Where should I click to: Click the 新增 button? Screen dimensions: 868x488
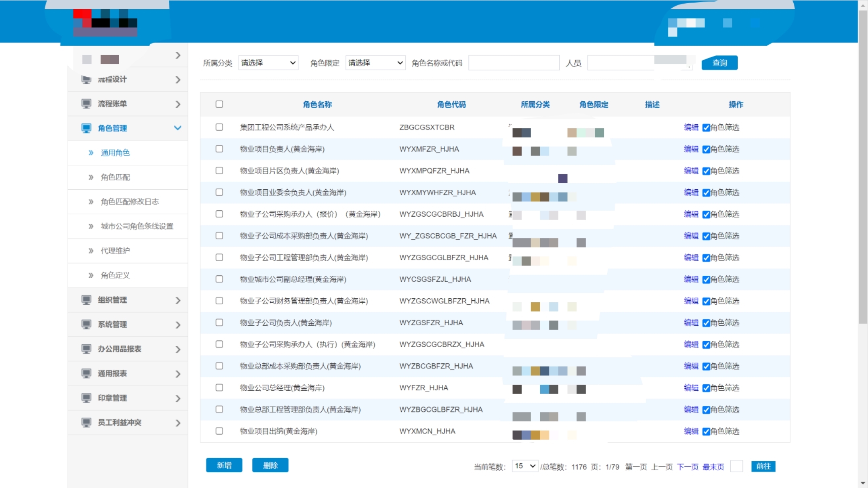(224, 465)
